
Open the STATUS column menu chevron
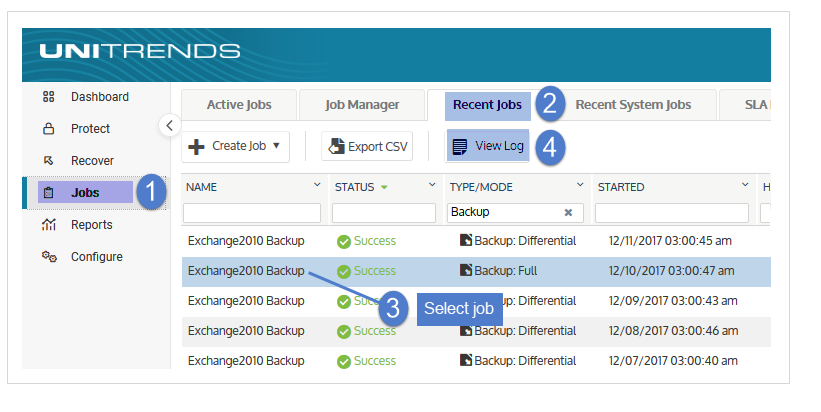432,185
